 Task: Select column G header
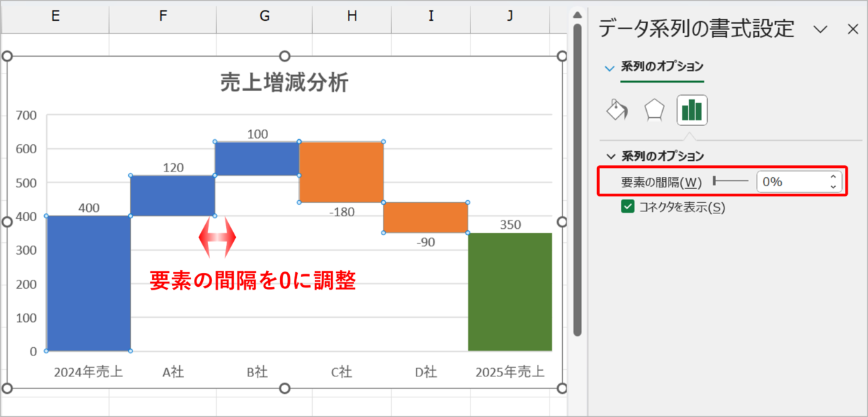pyautogui.click(x=264, y=16)
